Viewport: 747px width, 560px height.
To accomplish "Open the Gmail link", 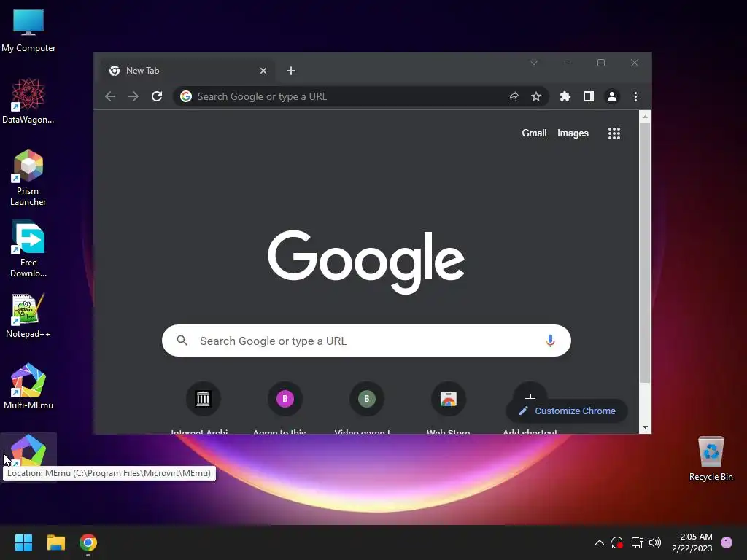I will click(x=534, y=133).
